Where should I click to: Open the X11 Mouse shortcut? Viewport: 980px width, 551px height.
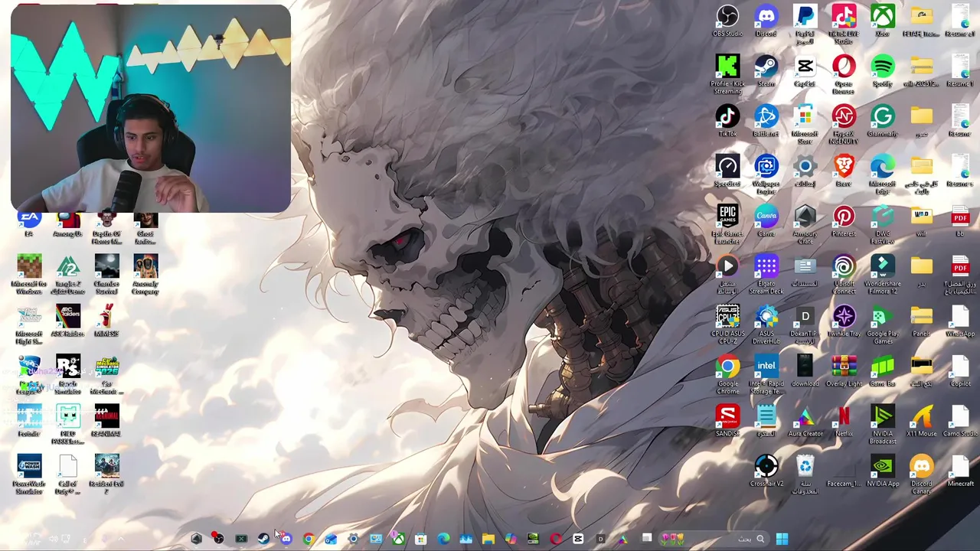(x=921, y=421)
